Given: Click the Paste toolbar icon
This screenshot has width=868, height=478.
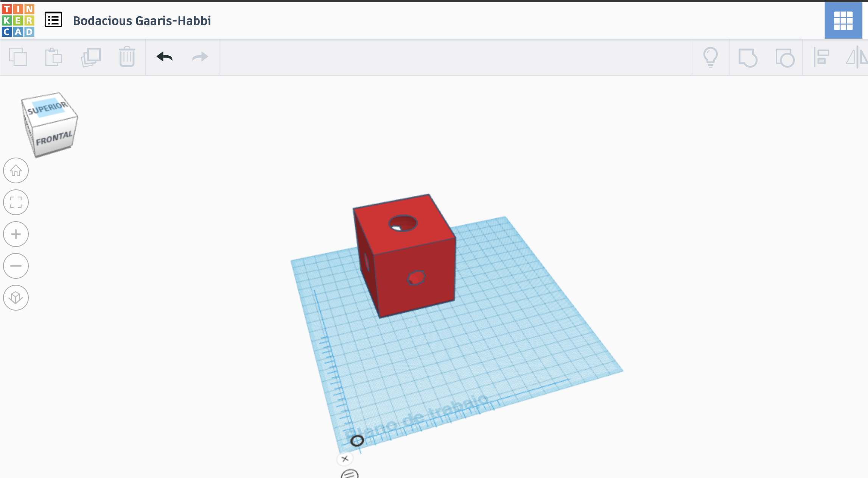Looking at the screenshot, I should (53, 57).
